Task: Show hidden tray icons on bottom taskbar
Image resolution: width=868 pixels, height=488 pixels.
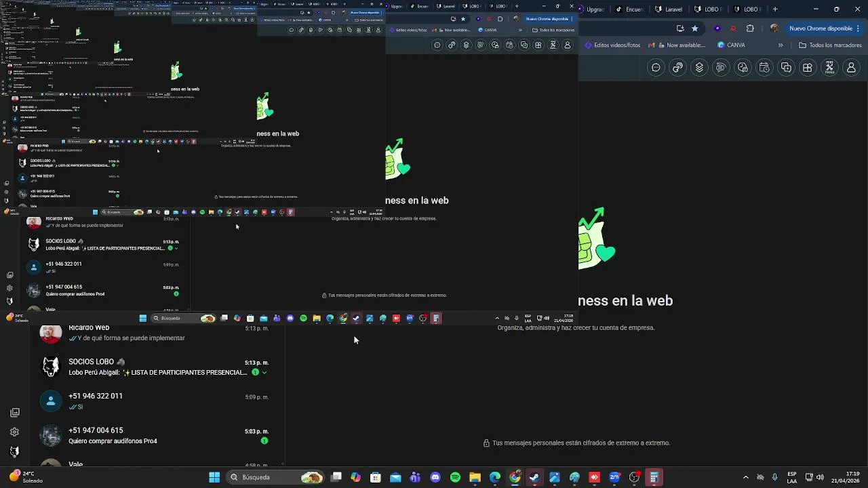Action: 745,477
